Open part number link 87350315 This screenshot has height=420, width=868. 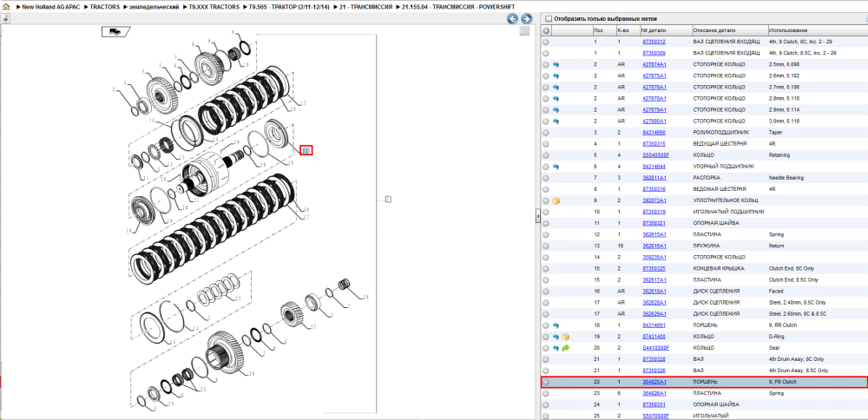pos(654,144)
